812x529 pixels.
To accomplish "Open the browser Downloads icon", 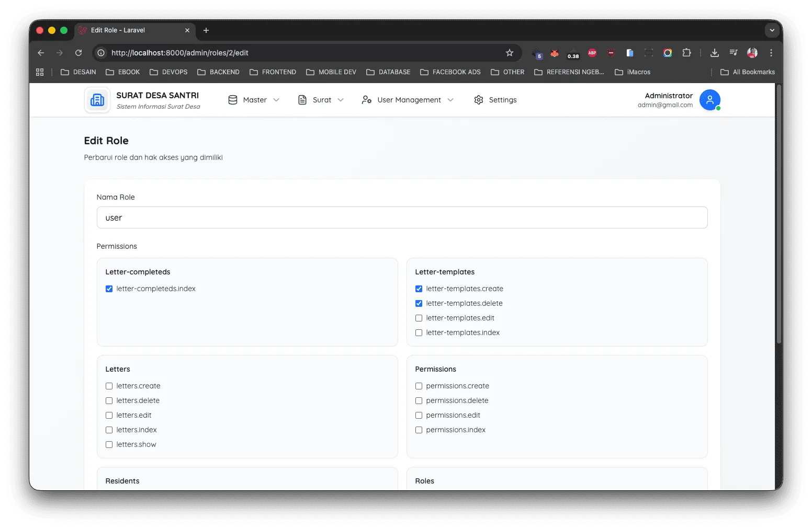I will point(715,53).
